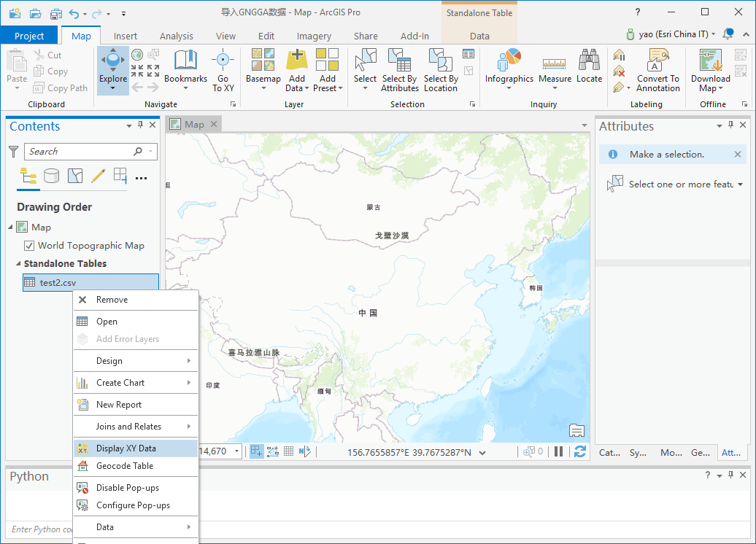Open the Locate tool
The width and height of the screenshot is (756, 544).
pos(589,66)
